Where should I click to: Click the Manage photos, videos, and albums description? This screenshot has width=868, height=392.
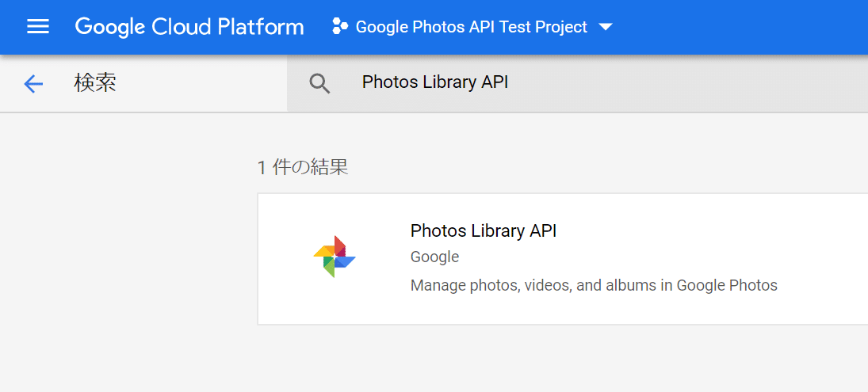(594, 285)
